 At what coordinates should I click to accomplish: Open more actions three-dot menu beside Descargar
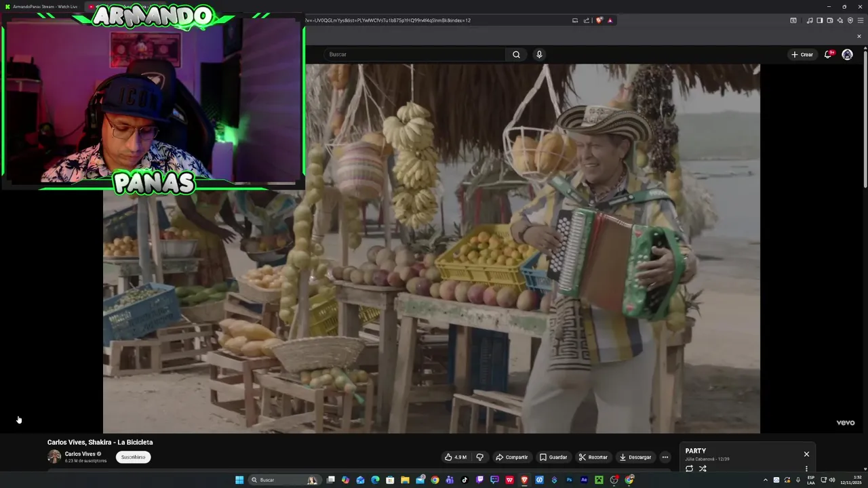click(665, 457)
